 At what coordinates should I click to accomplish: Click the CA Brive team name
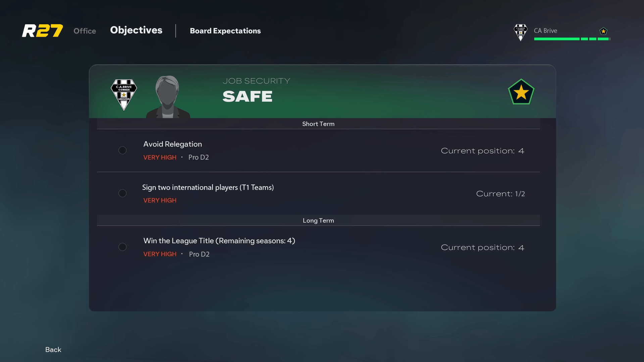[545, 31]
